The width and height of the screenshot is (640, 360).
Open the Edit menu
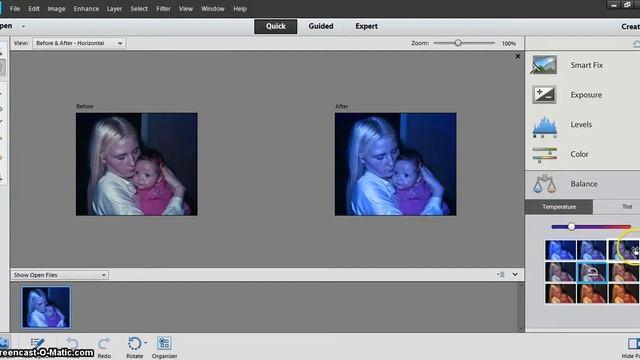click(x=34, y=9)
